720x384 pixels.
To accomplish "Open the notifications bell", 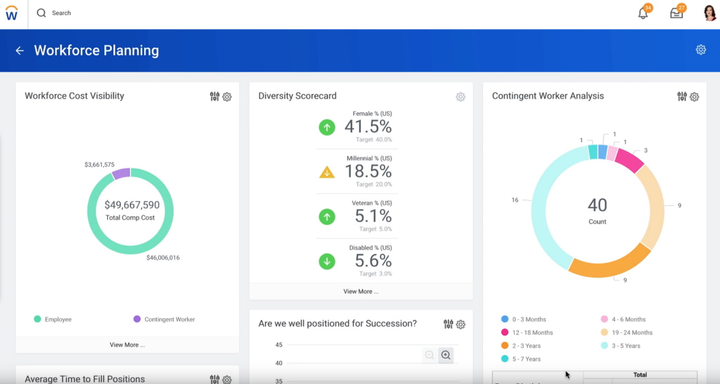I will pyautogui.click(x=643, y=13).
